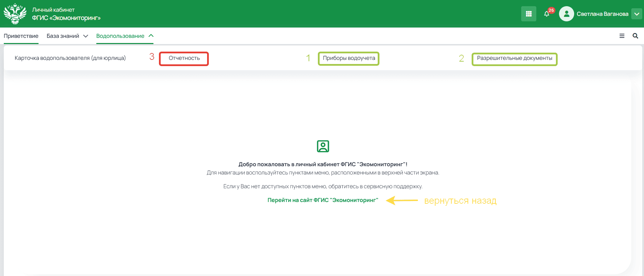
Task: Click the user avatar icon
Action: pos(566,14)
